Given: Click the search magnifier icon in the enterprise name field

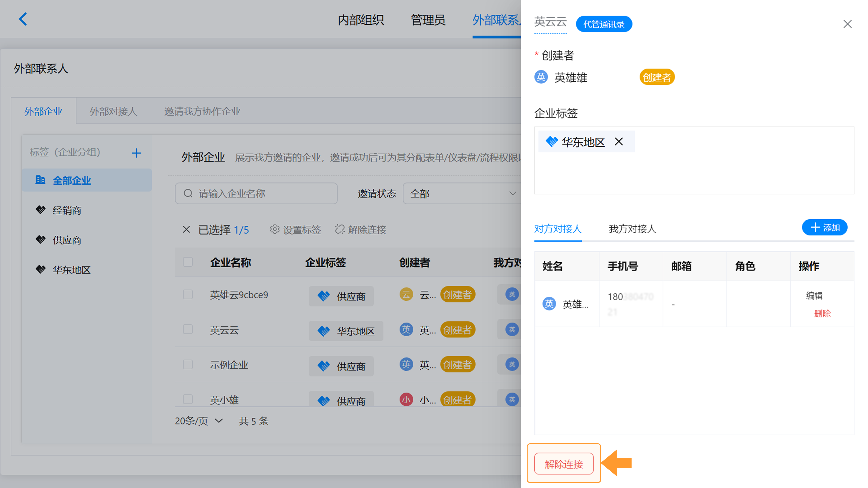Looking at the screenshot, I should pos(188,193).
